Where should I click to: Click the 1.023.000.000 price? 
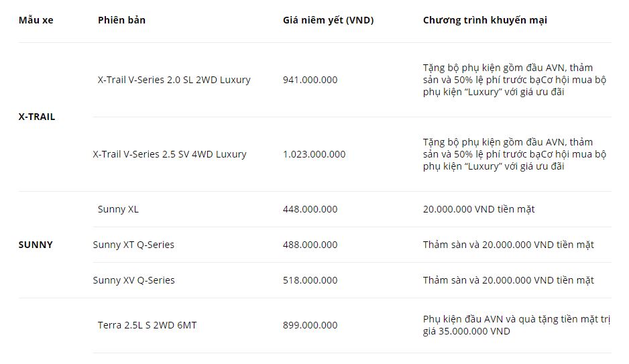click(x=314, y=154)
